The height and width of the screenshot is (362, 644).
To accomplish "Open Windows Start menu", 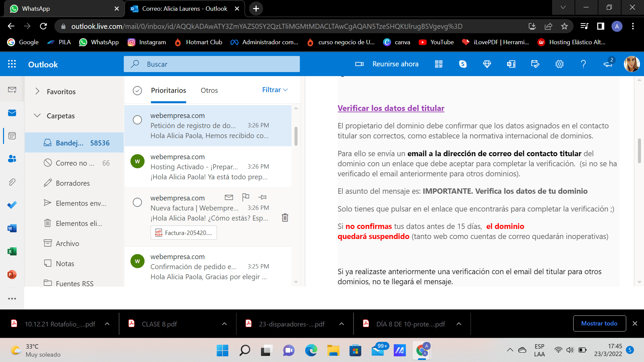I will pyautogui.click(x=222, y=351).
